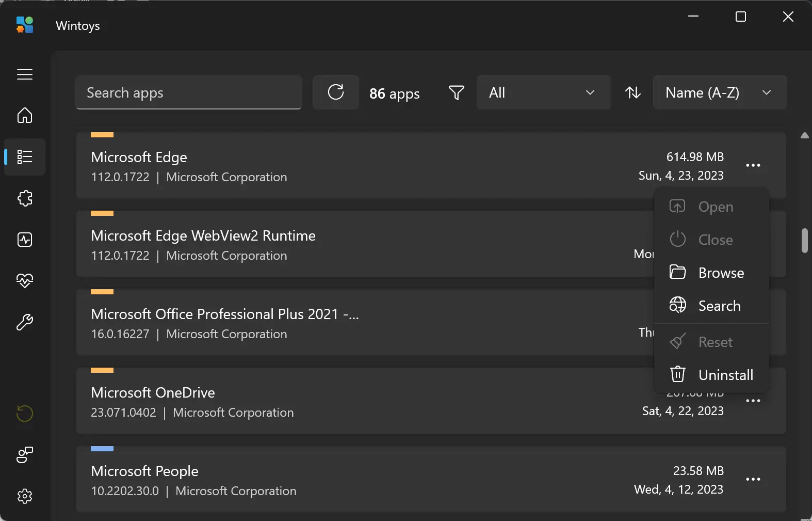Open the hamburger navigation menu
The width and height of the screenshot is (812, 521).
24,74
